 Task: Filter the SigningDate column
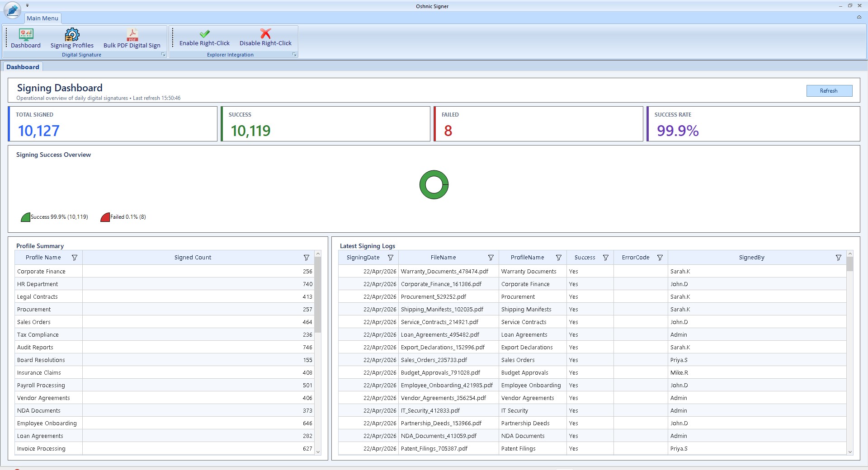391,258
